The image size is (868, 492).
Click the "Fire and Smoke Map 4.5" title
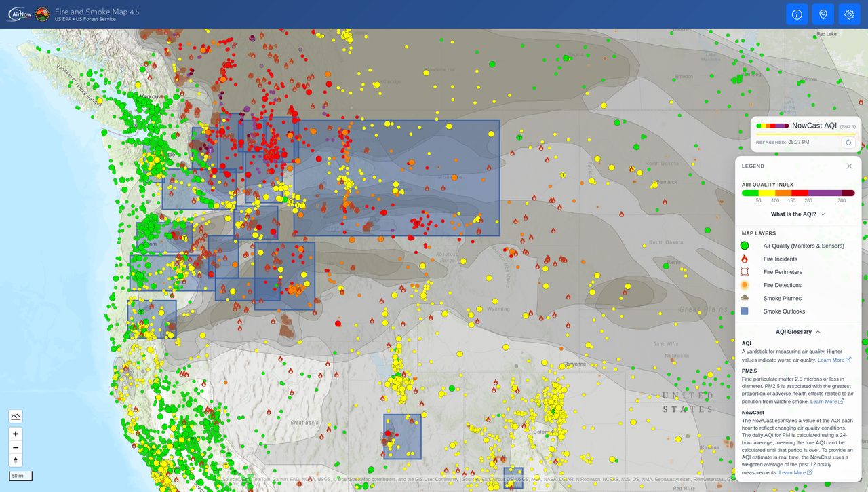[x=97, y=12]
